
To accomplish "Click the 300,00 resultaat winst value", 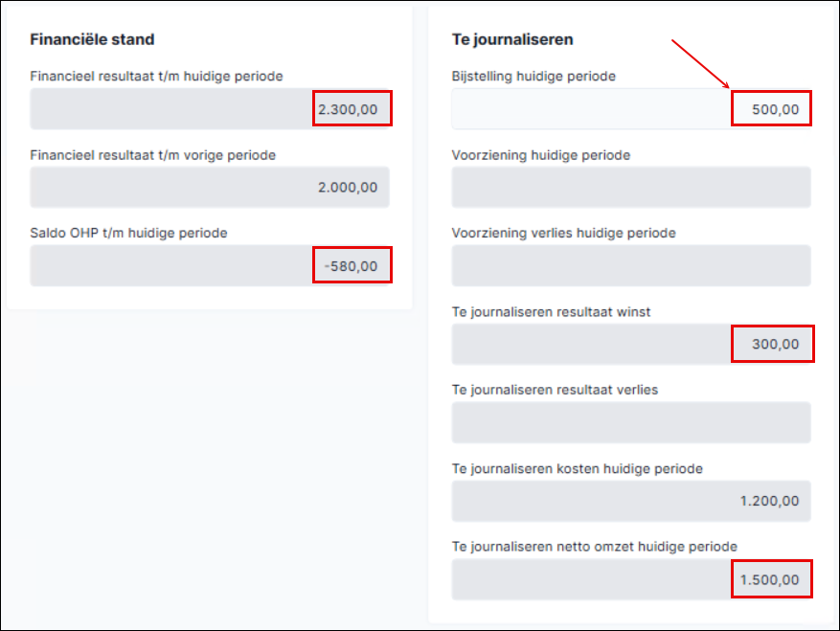I will (x=775, y=344).
